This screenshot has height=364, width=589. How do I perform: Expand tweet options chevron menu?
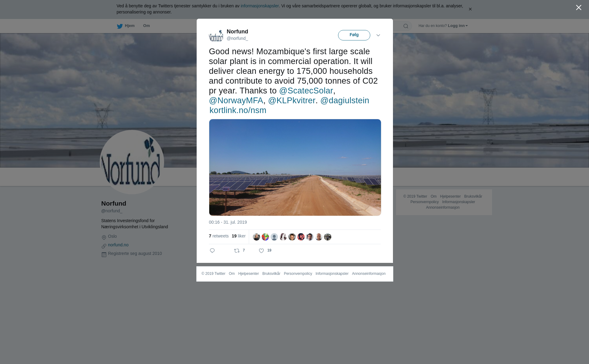(378, 35)
